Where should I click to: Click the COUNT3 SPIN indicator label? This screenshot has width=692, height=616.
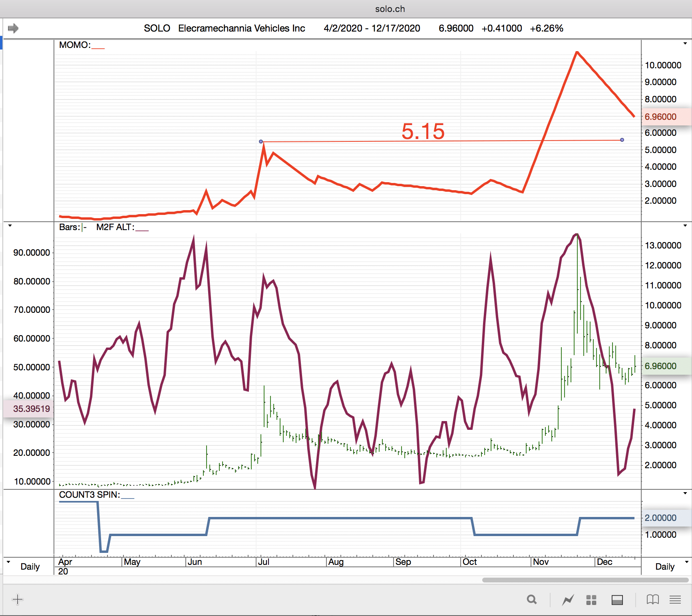tap(89, 495)
